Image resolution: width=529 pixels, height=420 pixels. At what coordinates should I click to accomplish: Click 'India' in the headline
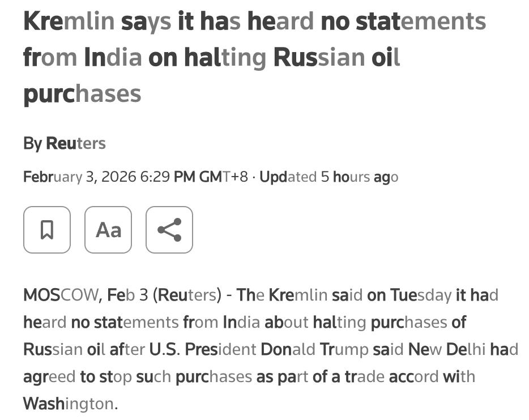[113, 57]
